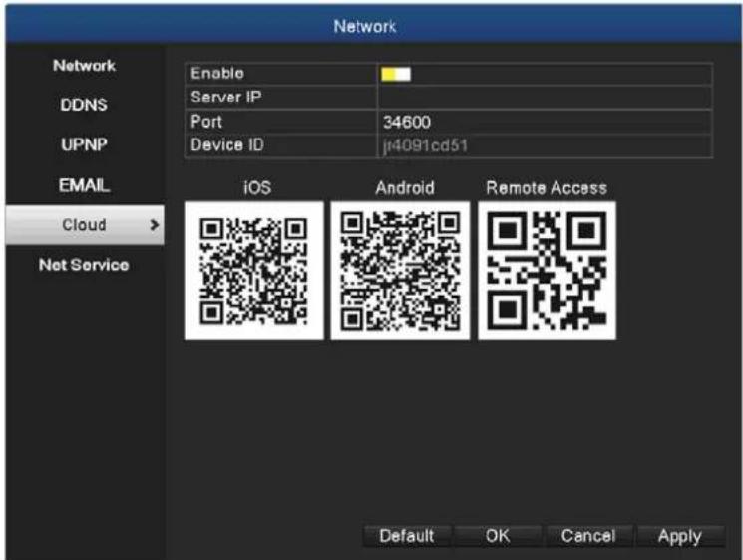This screenshot has width=743, height=560.
Task: Click the iOS QR code
Action: [x=254, y=271]
